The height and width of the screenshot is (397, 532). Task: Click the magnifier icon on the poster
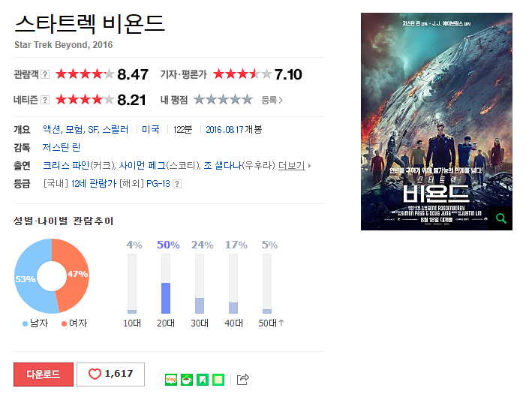(x=501, y=218)
